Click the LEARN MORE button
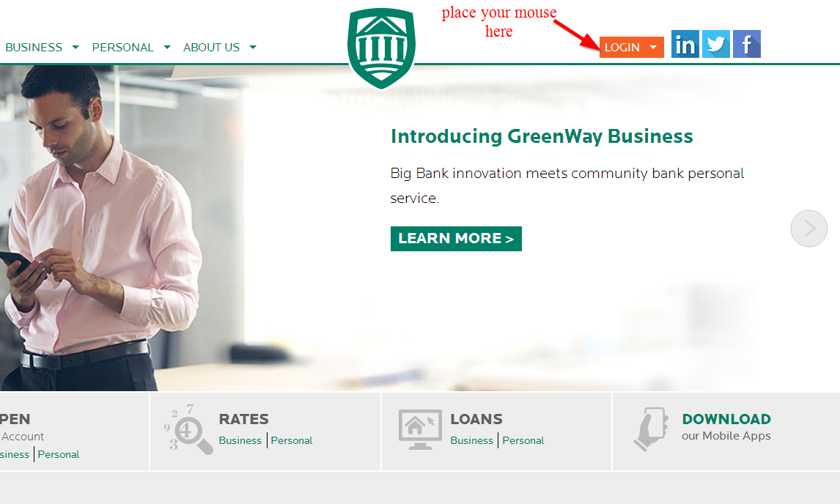This screenshot has height=504, width=840. coord(456,238)
